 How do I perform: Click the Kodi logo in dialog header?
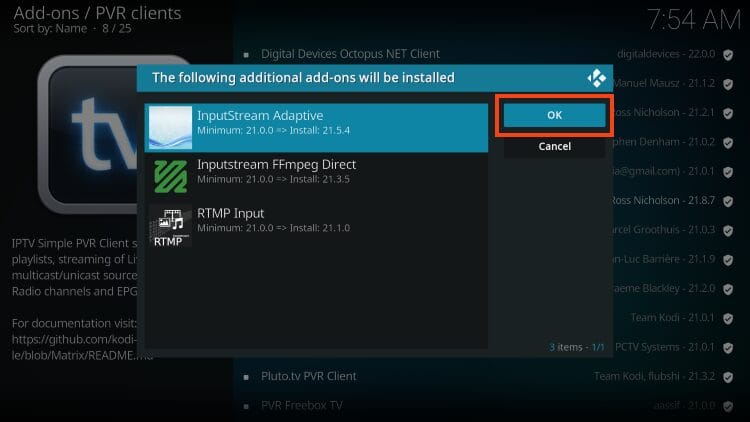[x=597, y=77]
